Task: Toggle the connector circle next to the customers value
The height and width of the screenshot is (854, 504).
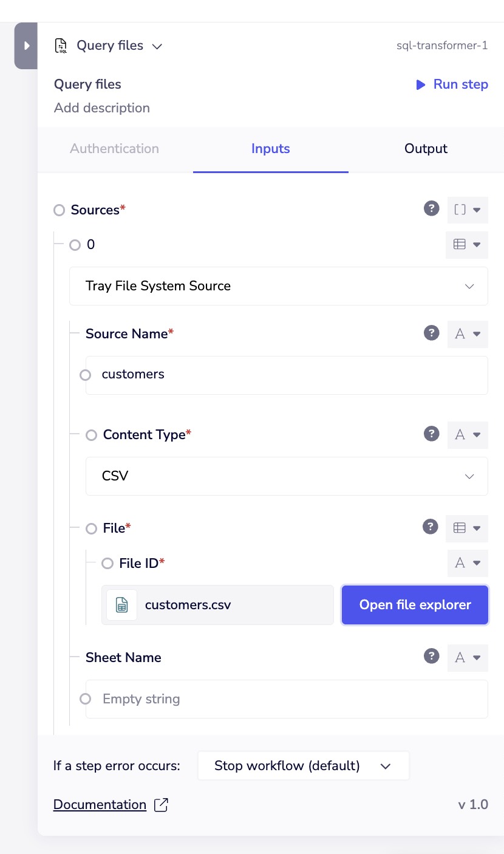Action: coord(85,375)
